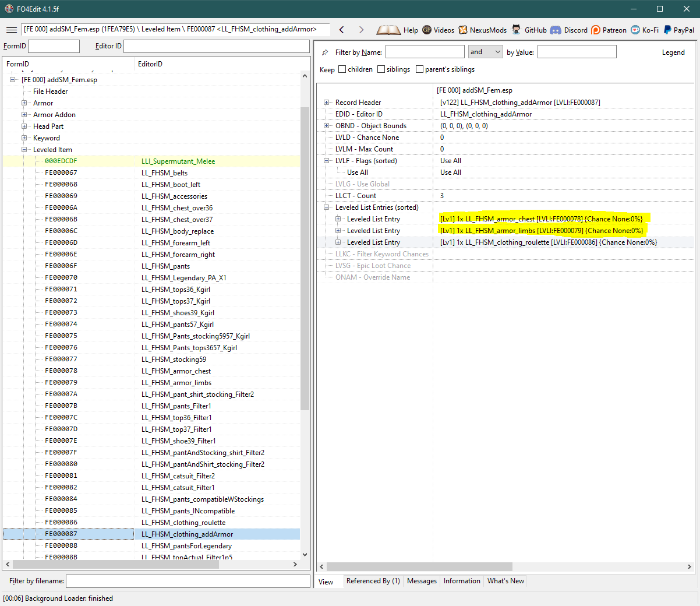Click the record view horizontal scrollbar thumb
700x606 pixels.
(x=419, y=566)
